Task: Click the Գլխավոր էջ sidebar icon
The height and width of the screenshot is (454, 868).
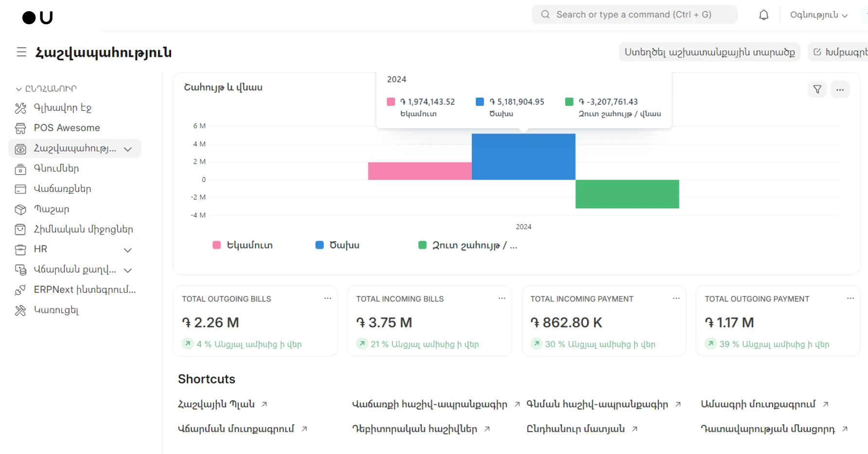Action: click(x=20, y=108)
